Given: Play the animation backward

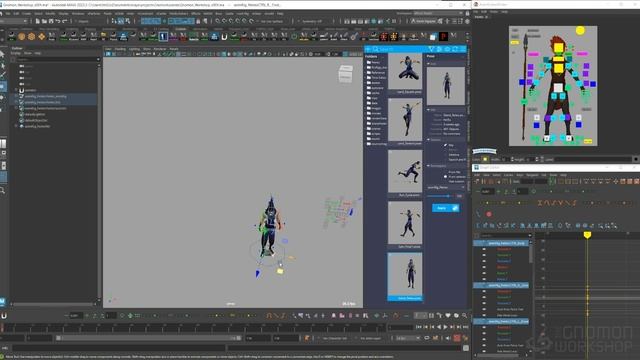Looking at the screenshot, I should 439,327.
